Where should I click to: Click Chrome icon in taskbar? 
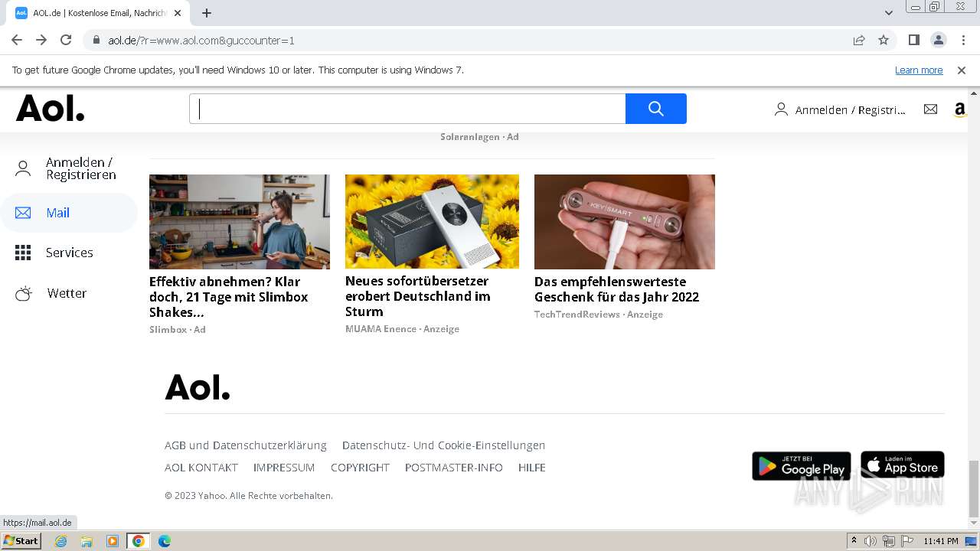(139, 541)
